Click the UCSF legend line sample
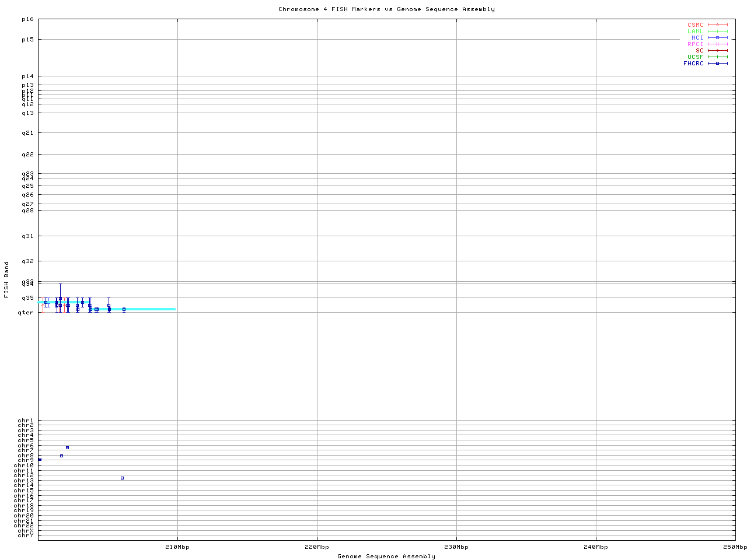This screenshot has width=747, height=560. tap(717, 57)
